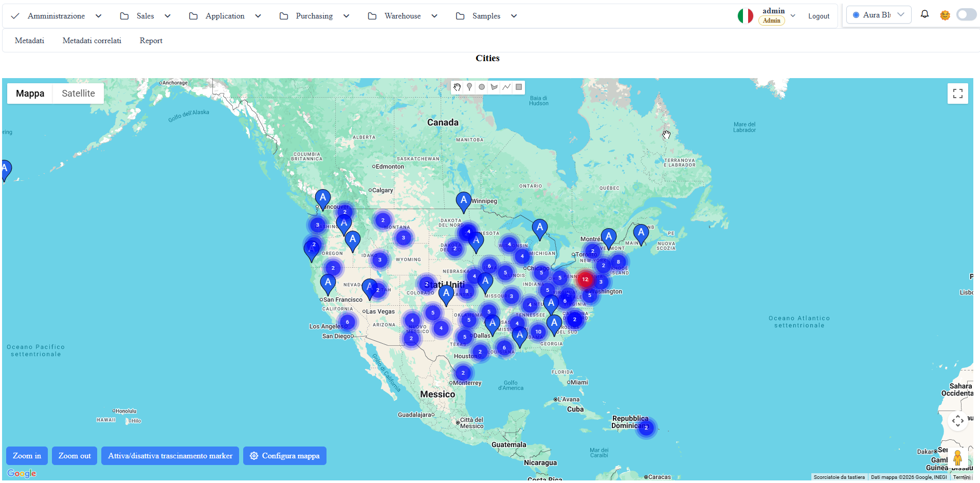980x483 pixels.
Task: Open the Google logo link
Action: tap(22, 473)
